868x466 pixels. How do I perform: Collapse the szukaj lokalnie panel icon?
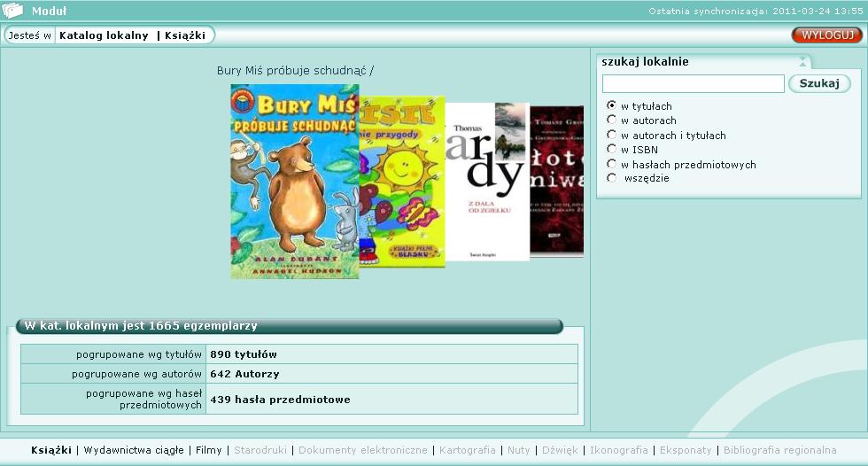click(x=802, y=62)
